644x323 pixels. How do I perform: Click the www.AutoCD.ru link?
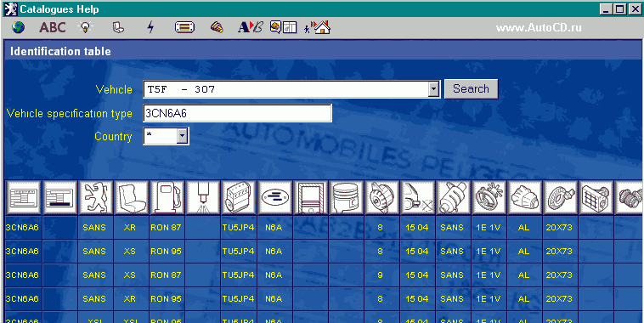coord(539,28)
